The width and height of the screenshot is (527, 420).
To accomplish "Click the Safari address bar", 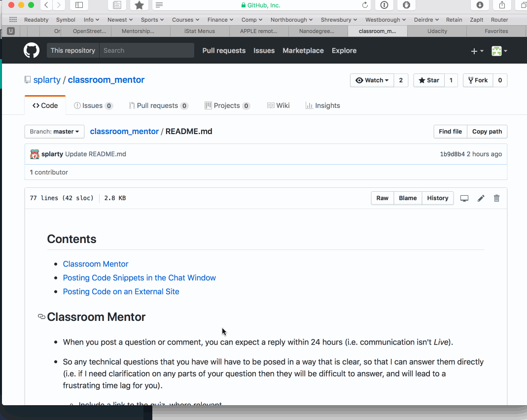I will 261,5.
